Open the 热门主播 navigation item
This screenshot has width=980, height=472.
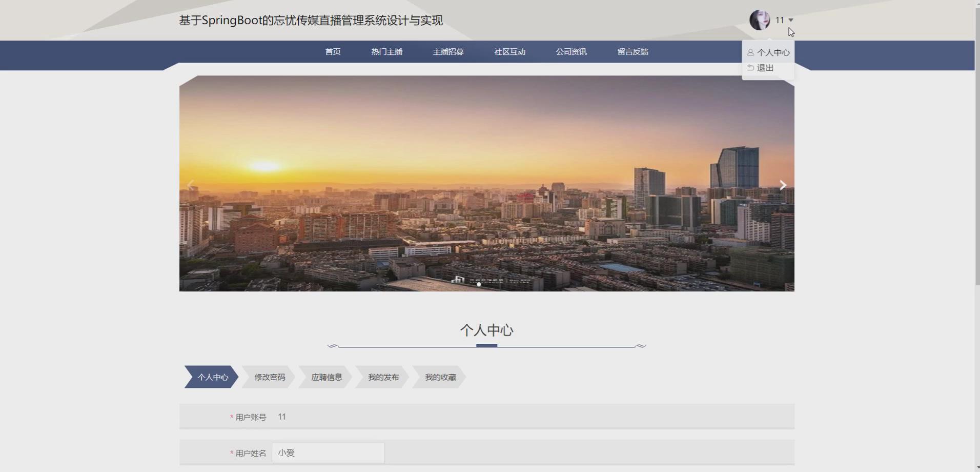[387, 52]
